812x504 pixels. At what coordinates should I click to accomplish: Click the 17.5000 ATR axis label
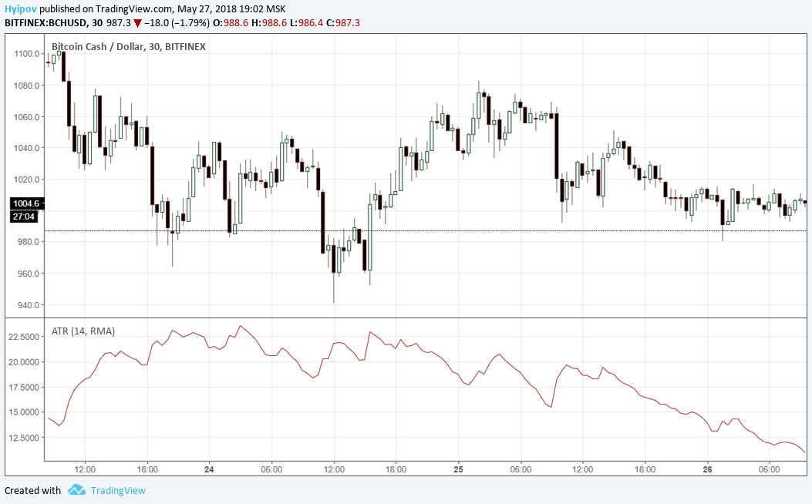coord(24,387)
